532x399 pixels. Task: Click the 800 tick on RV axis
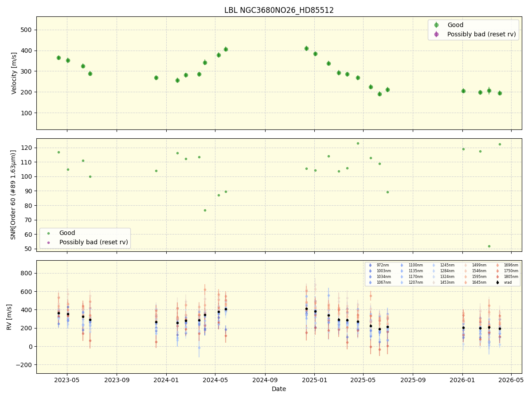(x=27, y=273)
